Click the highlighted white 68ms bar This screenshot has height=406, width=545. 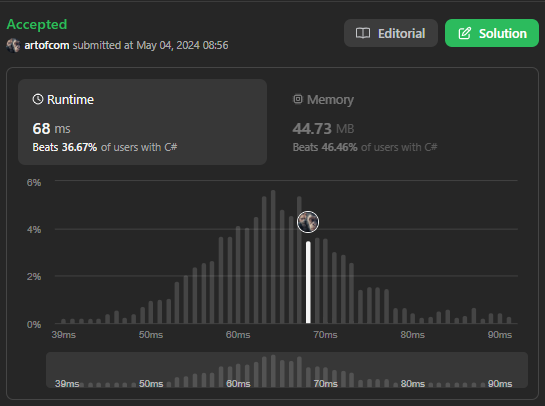point(308,282)
